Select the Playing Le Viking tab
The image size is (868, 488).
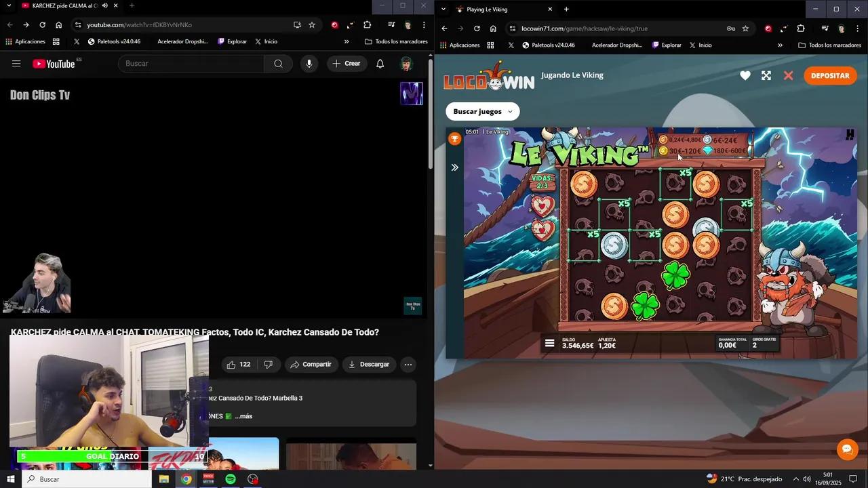(502, 9)
